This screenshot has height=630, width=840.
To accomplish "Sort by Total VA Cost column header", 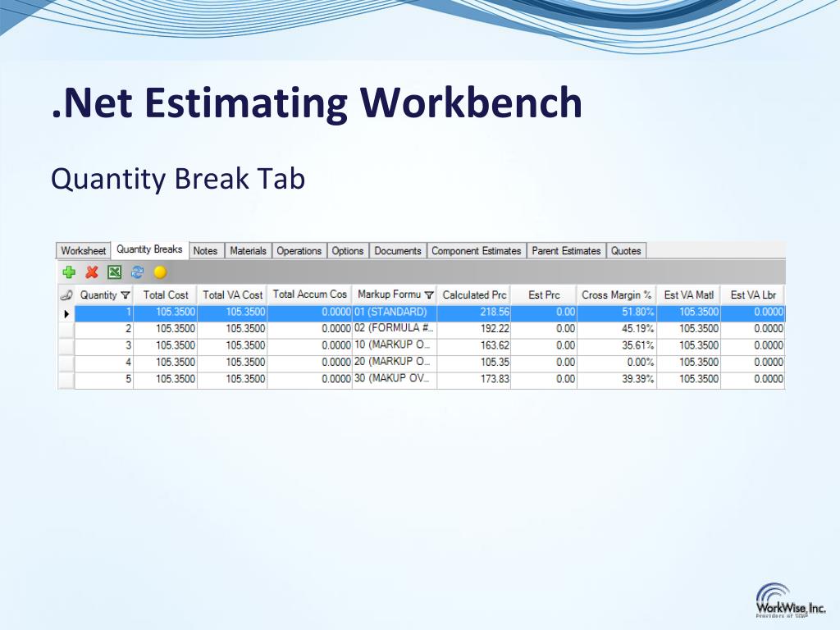I will [x=232, y=294].
